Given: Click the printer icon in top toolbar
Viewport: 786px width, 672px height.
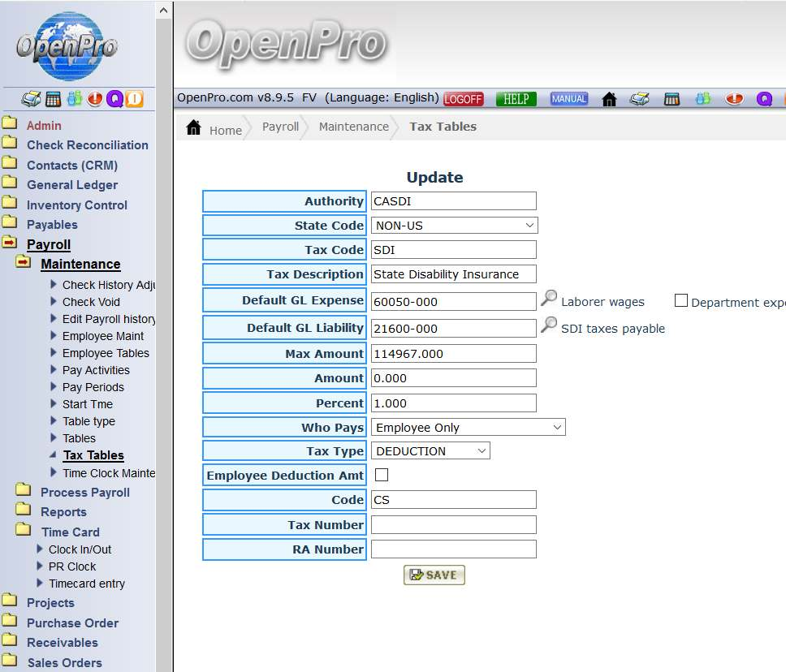Looking at the screenshot, I should tap(640, 99).
